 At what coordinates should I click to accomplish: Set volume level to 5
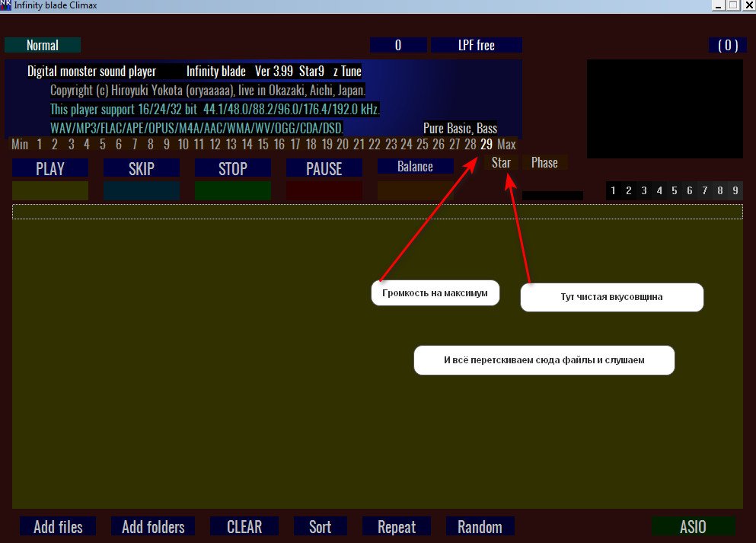[103, 144]
